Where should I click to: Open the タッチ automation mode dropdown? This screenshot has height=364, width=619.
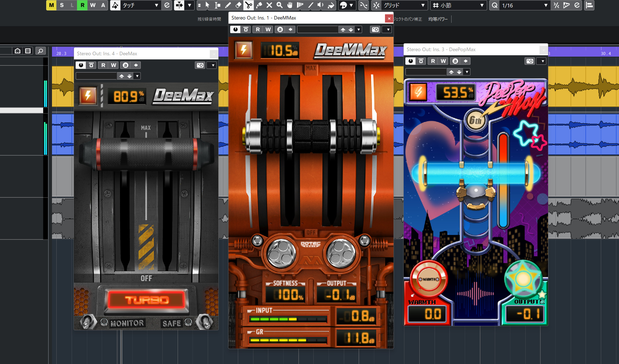[140, 5]
